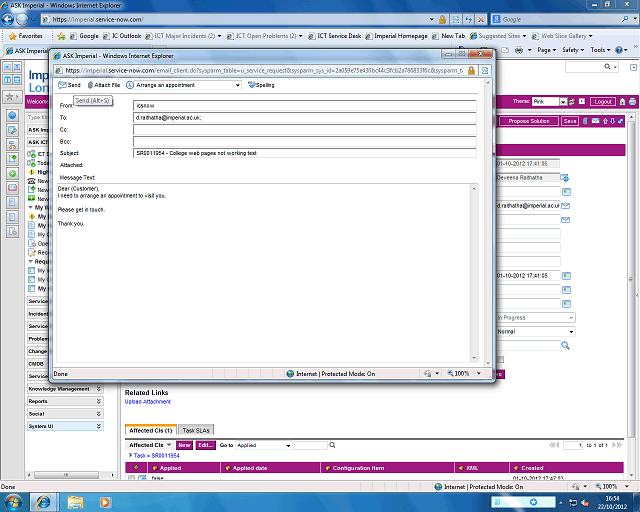
Task: Click Attach File in the email toolbar
Action: 103,85
